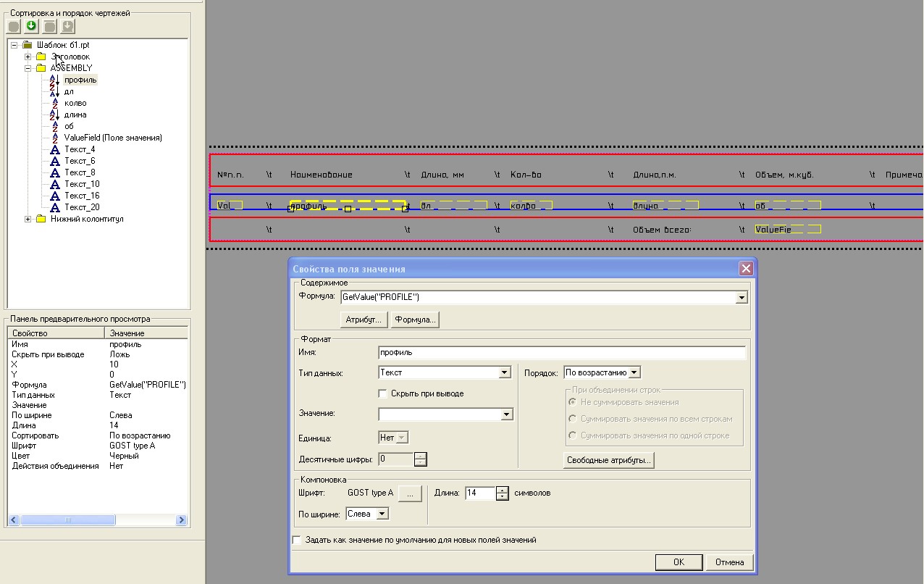This screenshot has height=584, width=924.
Task: Click the 'колво' value field icon
Action: (x=54, y=103)
